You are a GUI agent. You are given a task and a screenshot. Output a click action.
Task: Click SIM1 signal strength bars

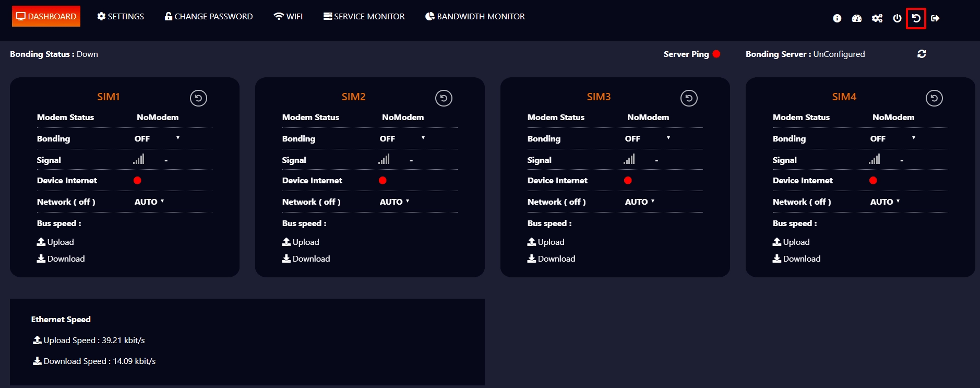click(139, 159)
